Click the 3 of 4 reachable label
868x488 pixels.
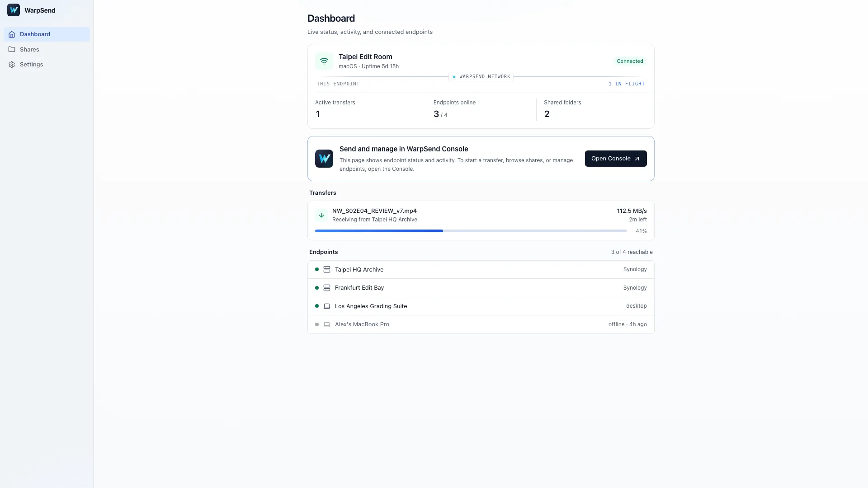pyautogui.click(x=632, y=252)
